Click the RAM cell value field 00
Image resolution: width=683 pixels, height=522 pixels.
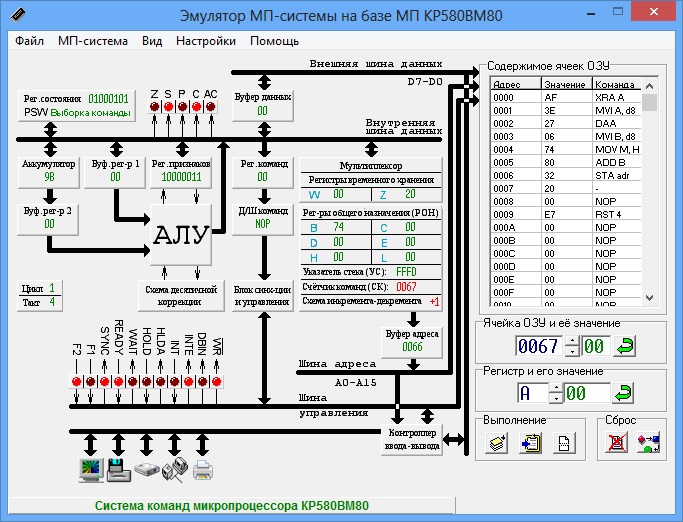pos(595,346)
